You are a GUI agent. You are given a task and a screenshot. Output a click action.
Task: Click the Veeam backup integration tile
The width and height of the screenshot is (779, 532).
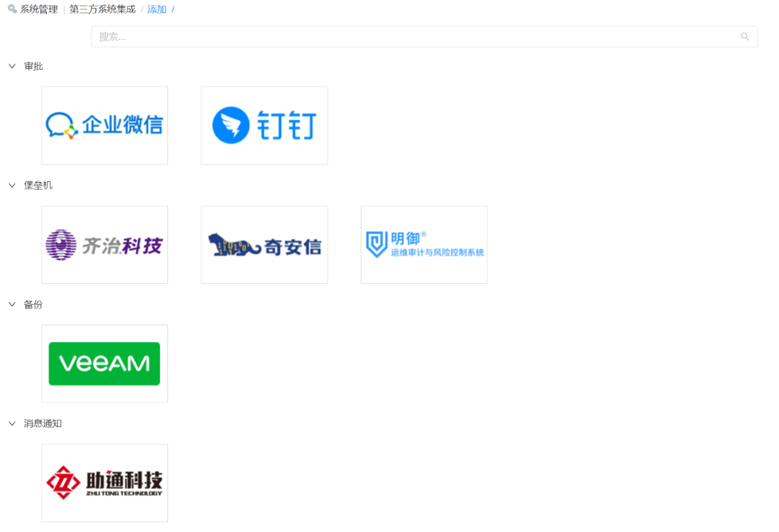[x=104, y=363]
